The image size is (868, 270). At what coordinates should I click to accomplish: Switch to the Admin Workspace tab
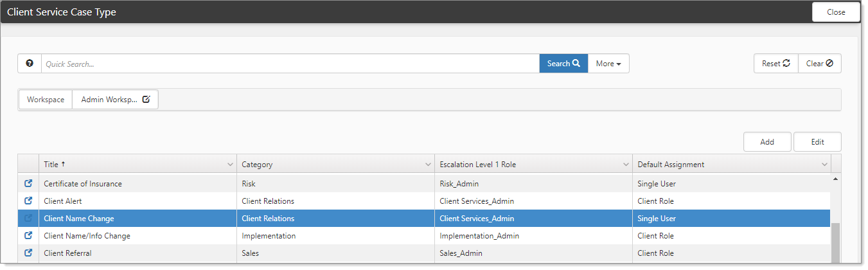click(115, 100)
